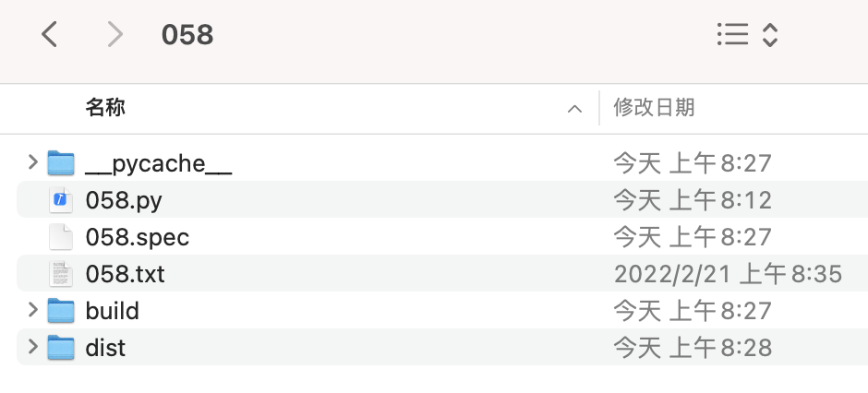Screen dimensions: 868x393
Task: Sort by the 修改日期 column header
Action: 654,108
